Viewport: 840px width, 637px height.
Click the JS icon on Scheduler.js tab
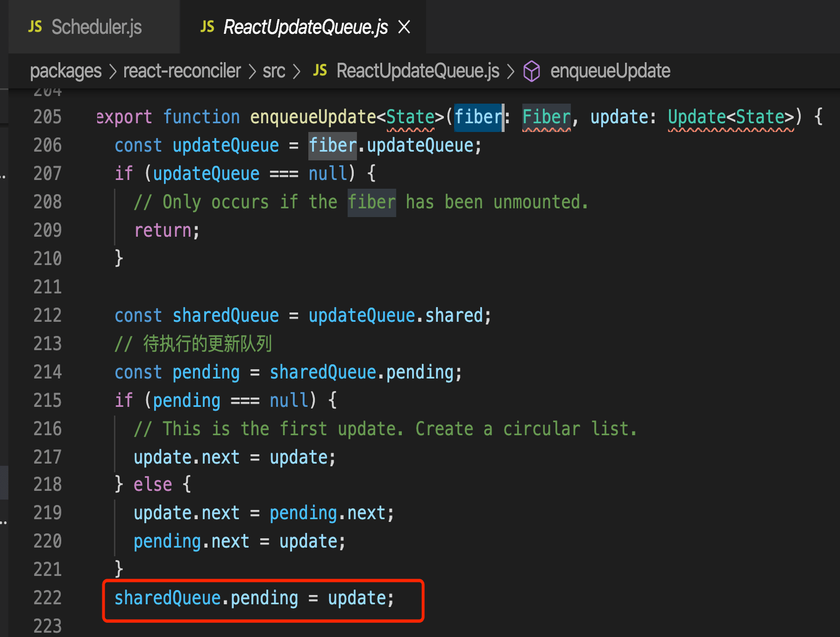tap(35, 27)
